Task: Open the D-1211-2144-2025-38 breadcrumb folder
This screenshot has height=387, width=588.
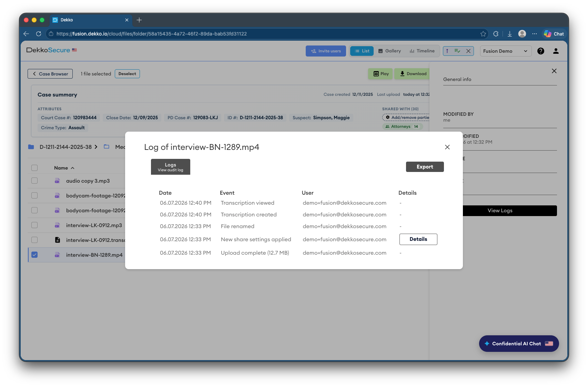Action: [65, 147]
